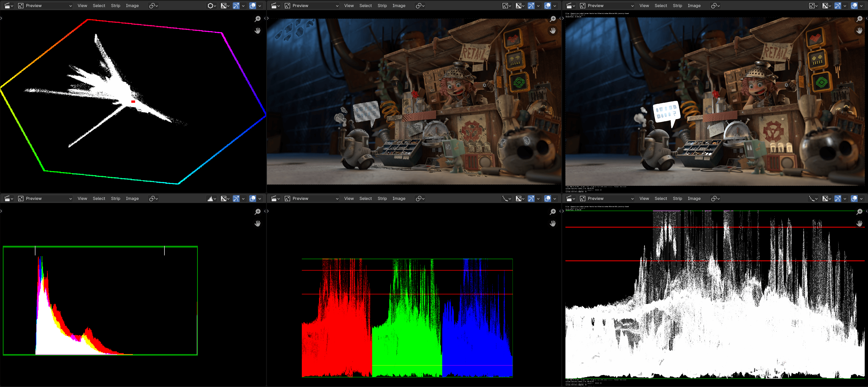Screen dimensions: 868x387
Task: Open the Preview view-type dropdown in the top-right panel
Action: click(x=606, y=6)
